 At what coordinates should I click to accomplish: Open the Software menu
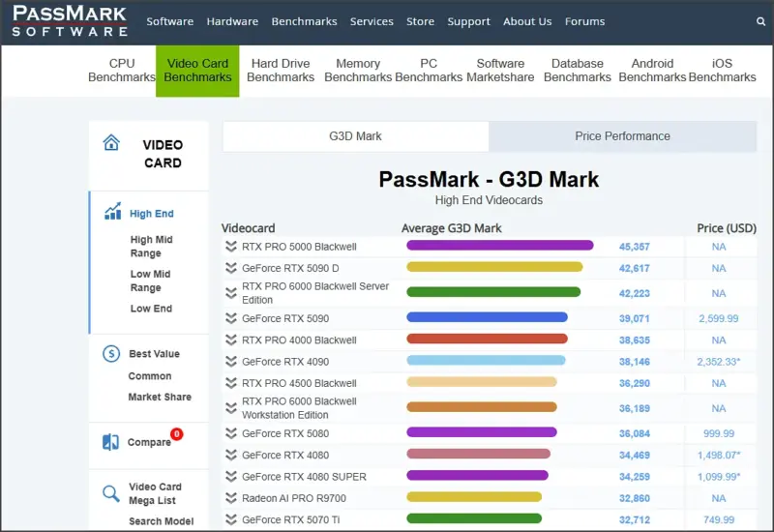170,21
